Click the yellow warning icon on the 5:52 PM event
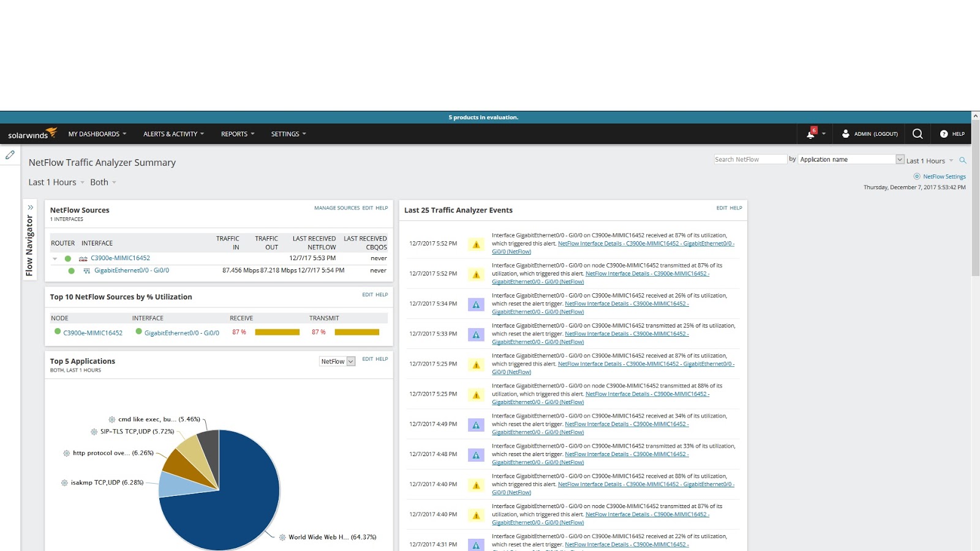The width and height of the screenshot is (980, 551). [476, 244]
